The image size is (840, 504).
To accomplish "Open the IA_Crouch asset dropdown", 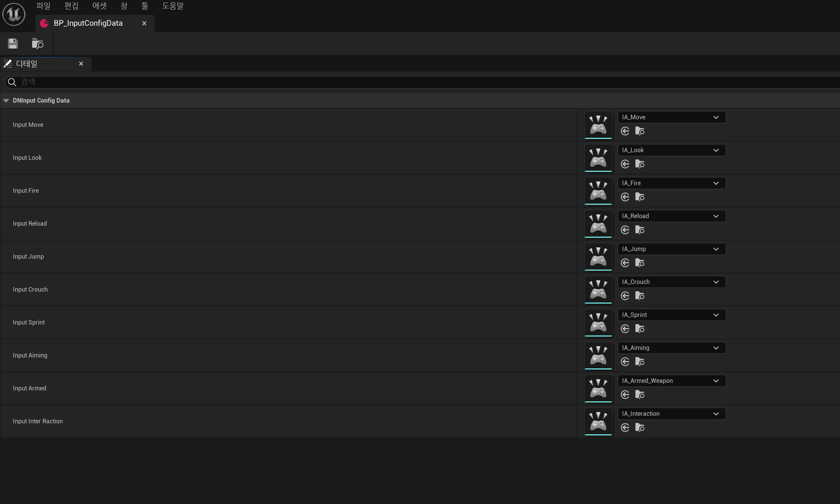I will [x=671, y=282].
